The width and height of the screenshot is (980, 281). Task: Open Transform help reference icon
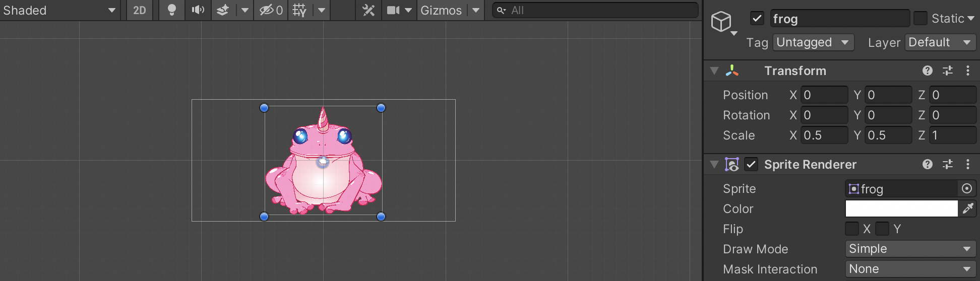coord(928,71)
